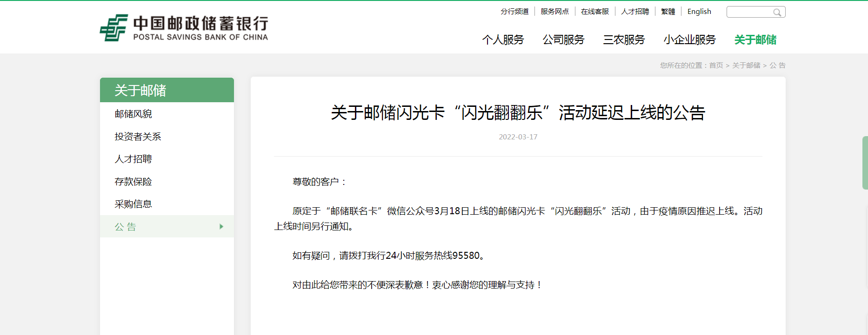868x335 pixels.
Task: Click 公 告 in the breadcrumb
Action: coord(777,66)
